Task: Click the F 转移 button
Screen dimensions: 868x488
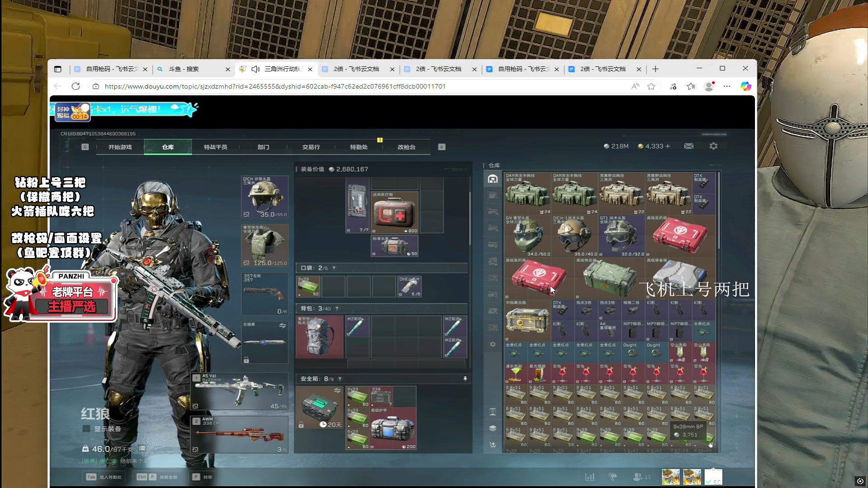Action: [x=202, y=477]
